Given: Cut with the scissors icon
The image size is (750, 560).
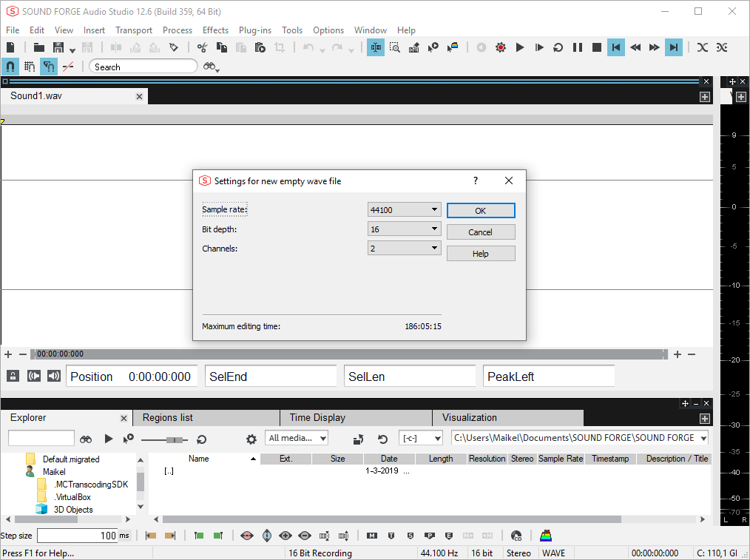Looking at the screenshot, I should pyautogui.click(x=203, y=47).
